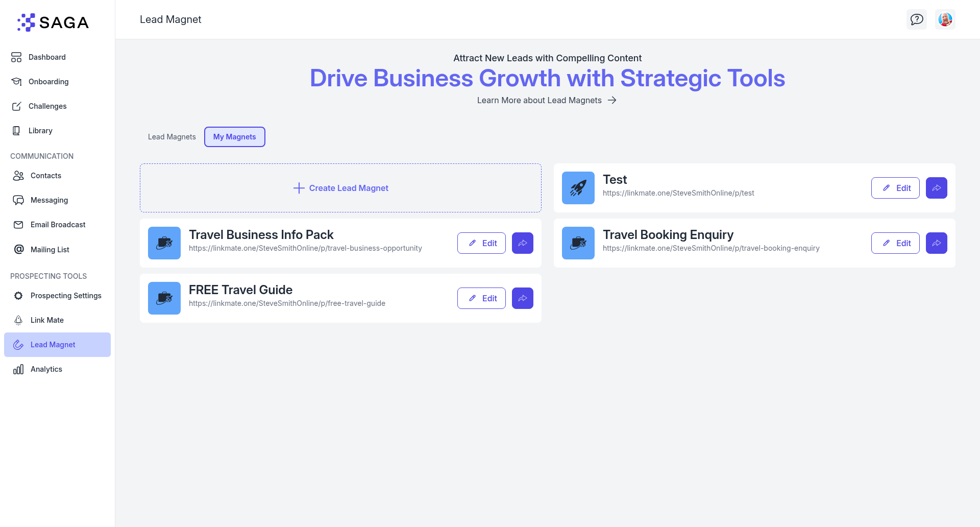The image size is (980, 527).
Task: Go to Dashboard in the sidebar
Action: point(47,57)
